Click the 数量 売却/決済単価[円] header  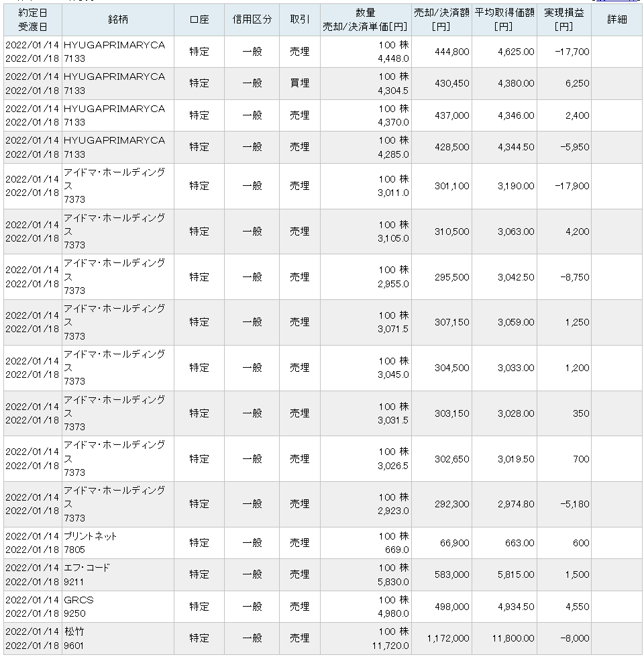[x=366, y=19]
